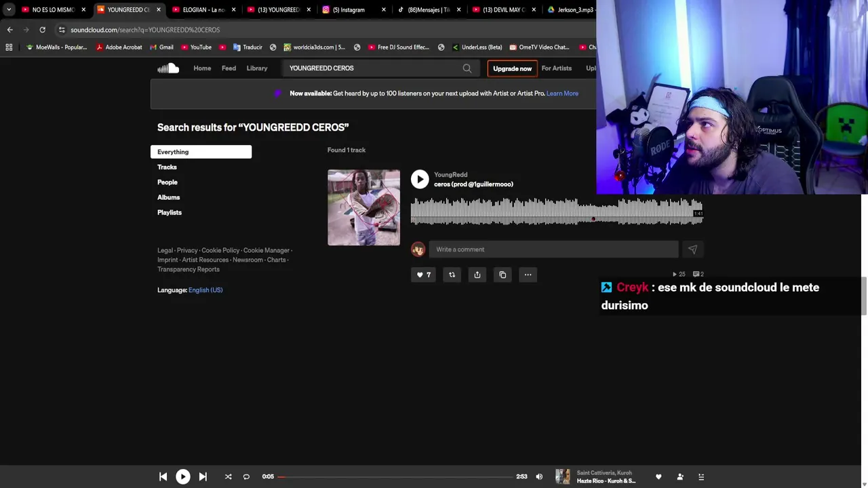868x488 pixels.
Task: Filter search results by People
Action: [167, 182]
